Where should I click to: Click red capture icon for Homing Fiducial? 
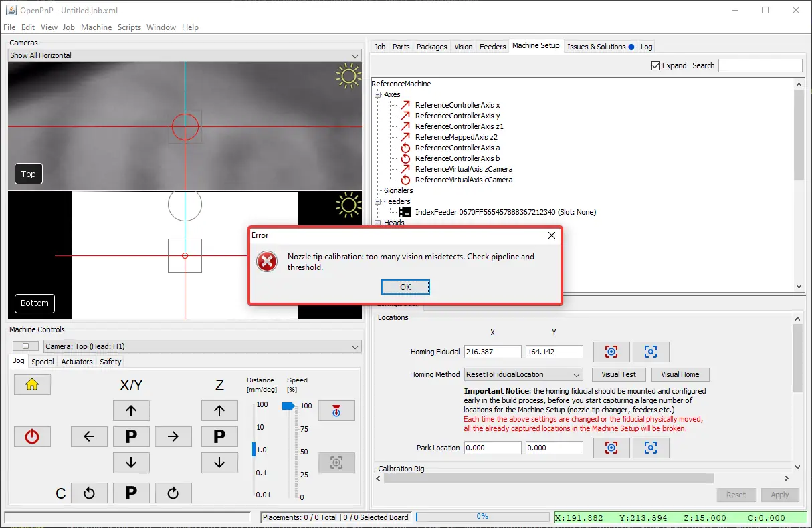[x=611, y=352]
